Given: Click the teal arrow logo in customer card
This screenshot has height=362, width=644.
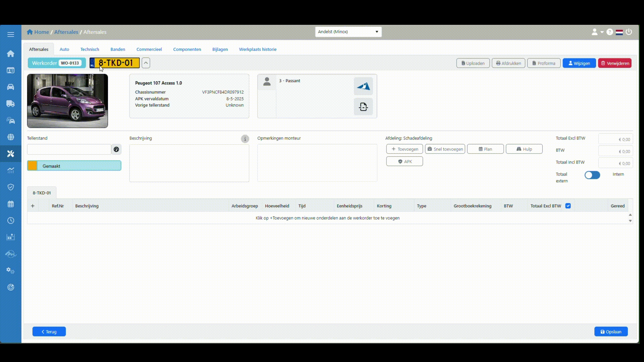Looking at the screenshot, I should tap(363, 86).
